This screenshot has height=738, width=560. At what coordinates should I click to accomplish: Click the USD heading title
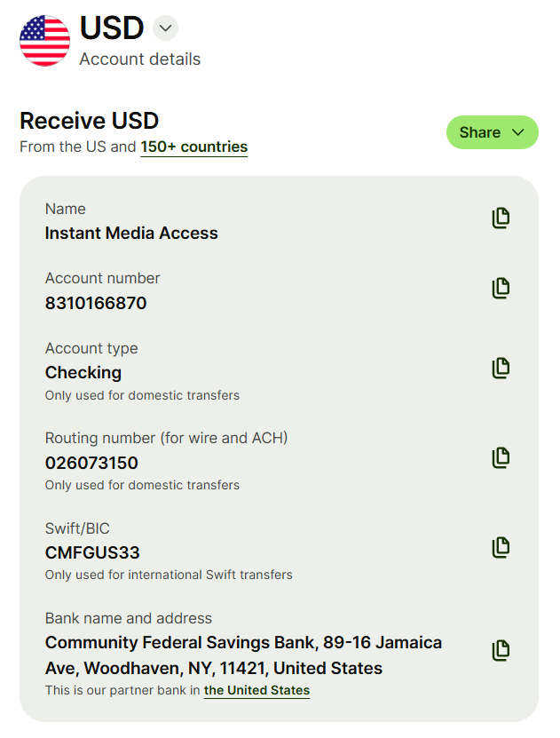coord(112,28)
